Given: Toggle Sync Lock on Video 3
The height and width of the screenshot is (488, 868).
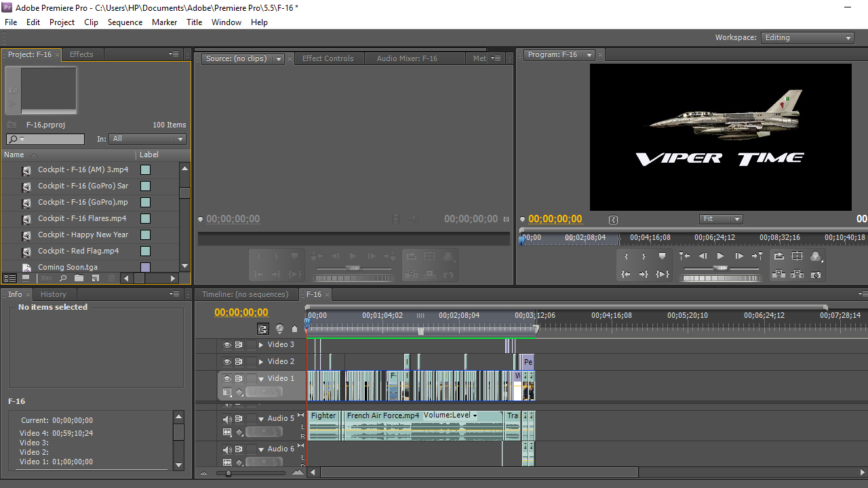Looking at the screenshot, I should tap(239, 345).
